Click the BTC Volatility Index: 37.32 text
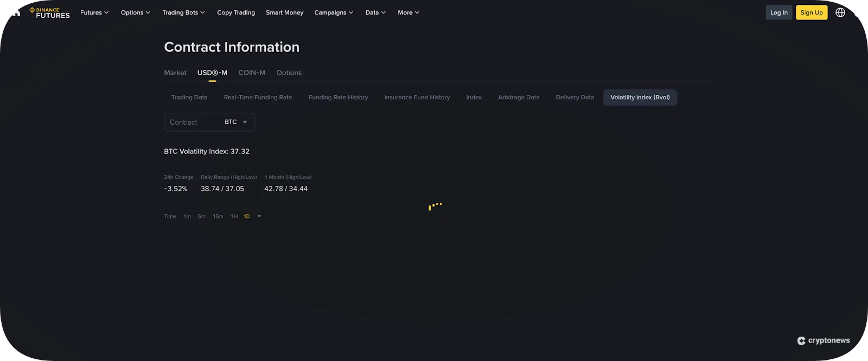868x361 pixels. (x=207, y=151)
